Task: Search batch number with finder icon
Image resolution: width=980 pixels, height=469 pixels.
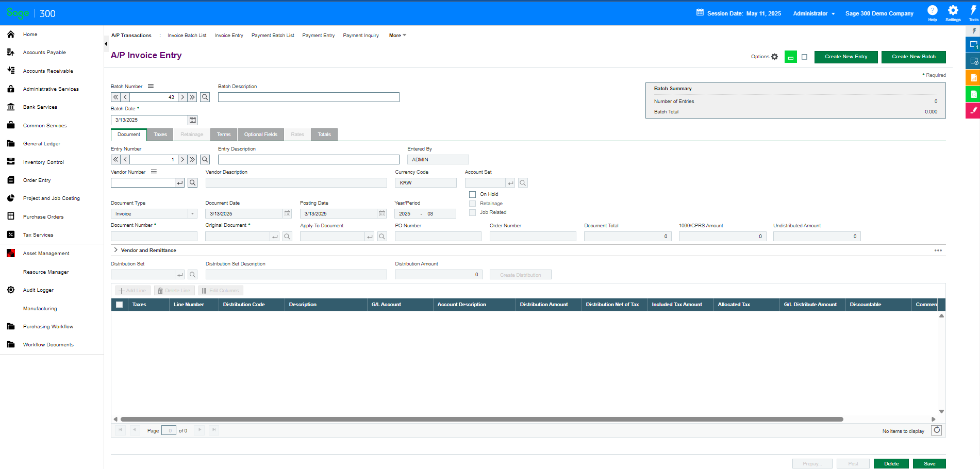Action: (x=205, y=97)
